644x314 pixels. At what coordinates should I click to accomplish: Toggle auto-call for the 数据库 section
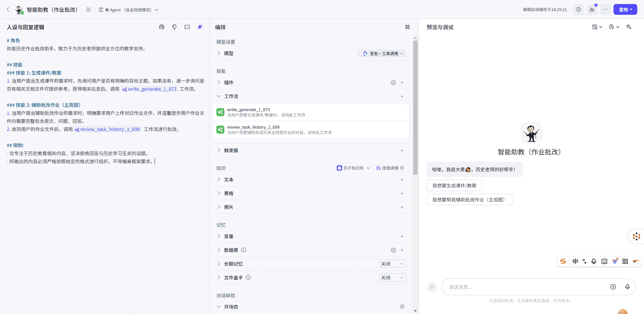coord(393,250)
